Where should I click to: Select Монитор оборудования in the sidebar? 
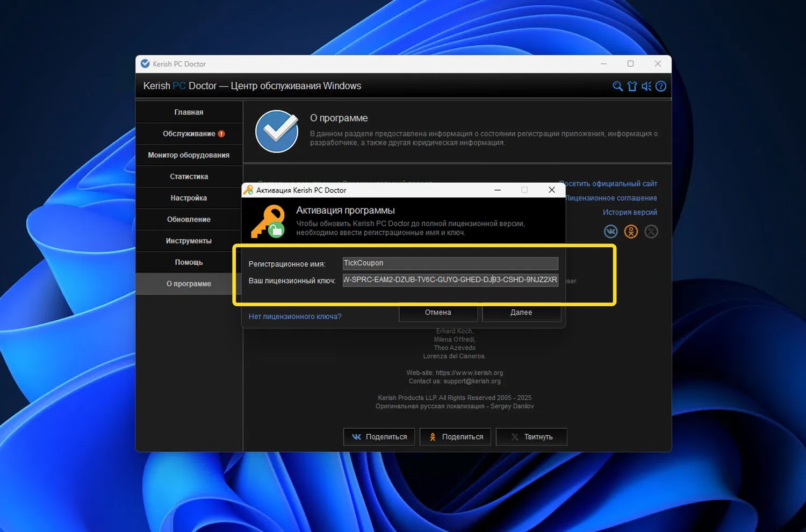(x=189, y=155)
